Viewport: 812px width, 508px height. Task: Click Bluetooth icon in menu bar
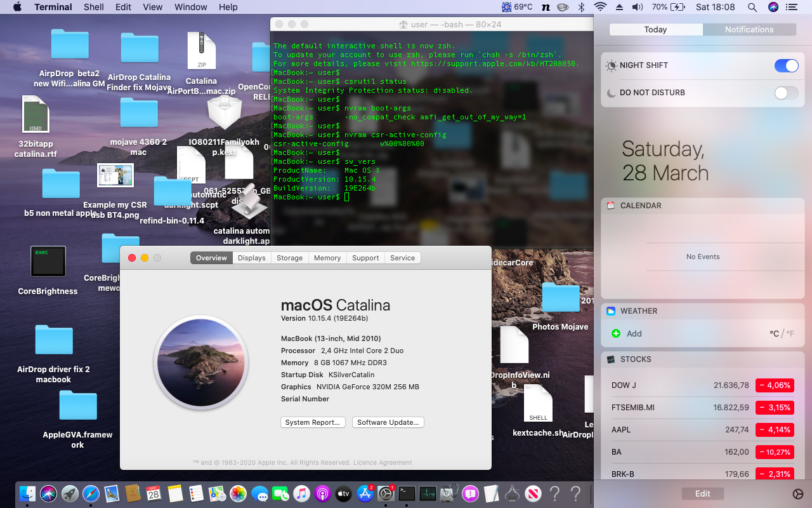click(x=581, y=7)
